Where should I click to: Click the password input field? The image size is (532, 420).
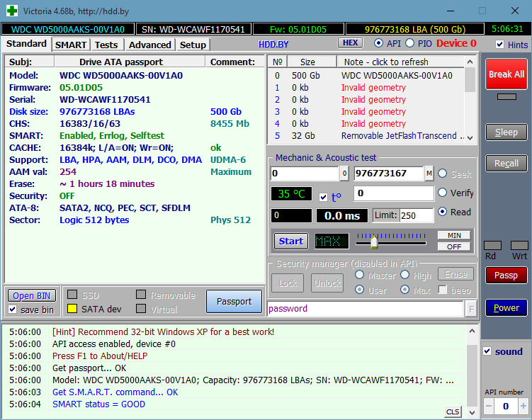pyautogui.click(x=366, y=309)
